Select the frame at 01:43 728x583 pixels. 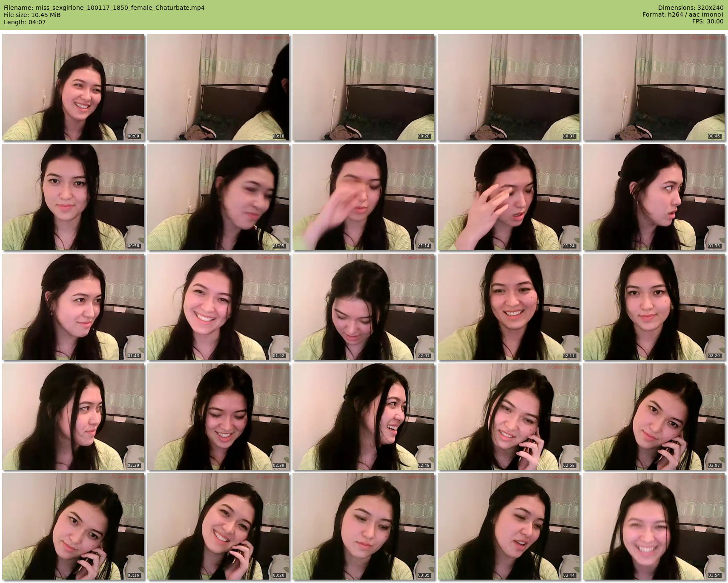tap(73, 307)
